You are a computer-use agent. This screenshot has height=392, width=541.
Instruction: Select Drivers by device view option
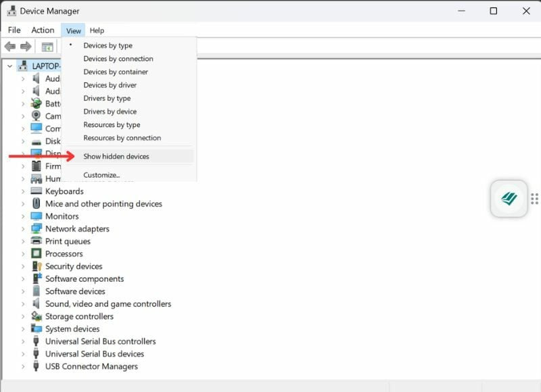(x=110, y=112)
